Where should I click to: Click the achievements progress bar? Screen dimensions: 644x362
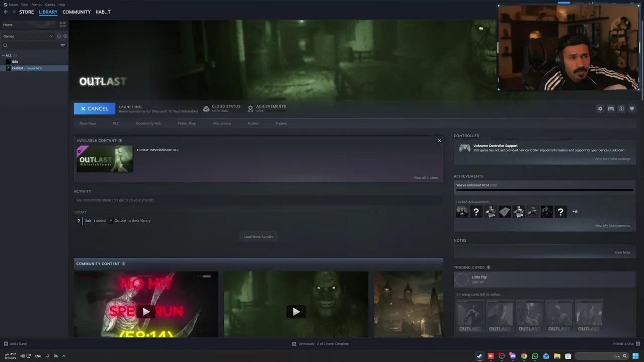point(544,190)
